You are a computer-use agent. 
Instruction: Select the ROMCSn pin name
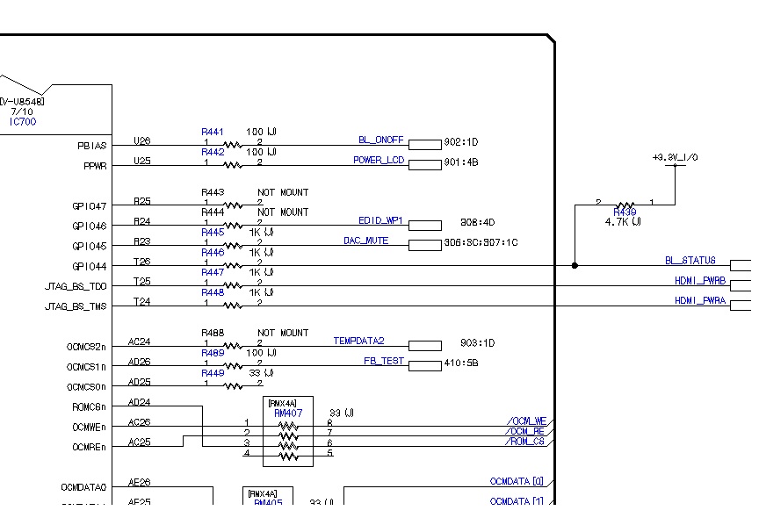click(89, 407)
